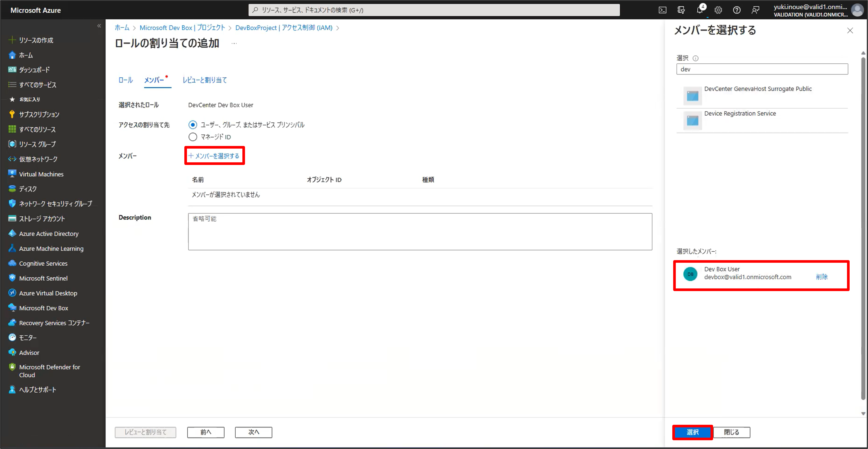Switch to the ロール tab
868x449 pixels.
pos(125,80)
